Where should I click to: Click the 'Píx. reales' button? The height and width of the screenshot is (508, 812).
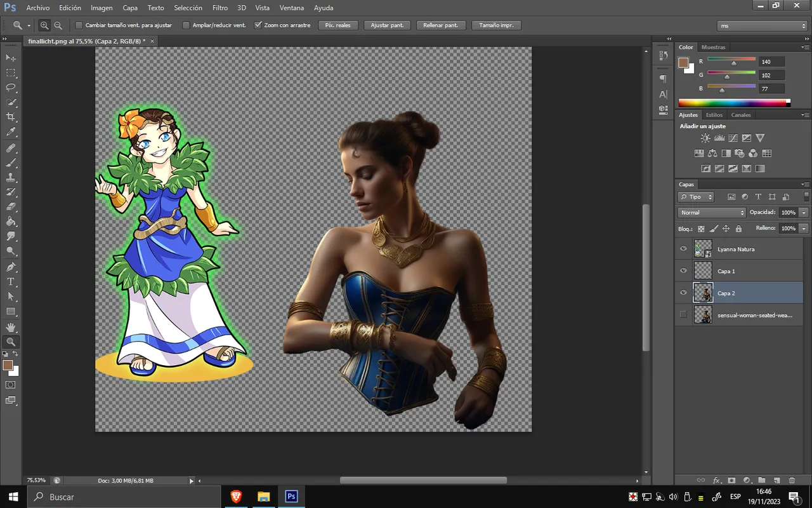pos(337,25)
